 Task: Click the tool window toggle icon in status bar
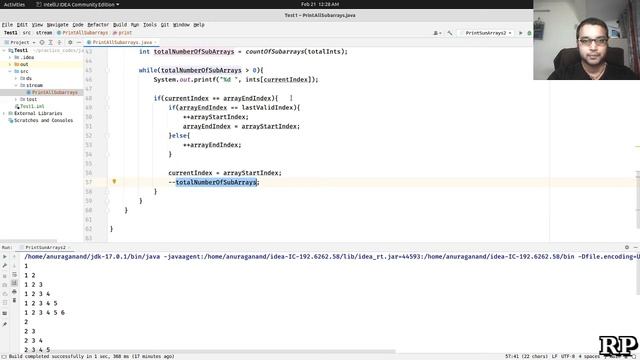pos(4,356)
